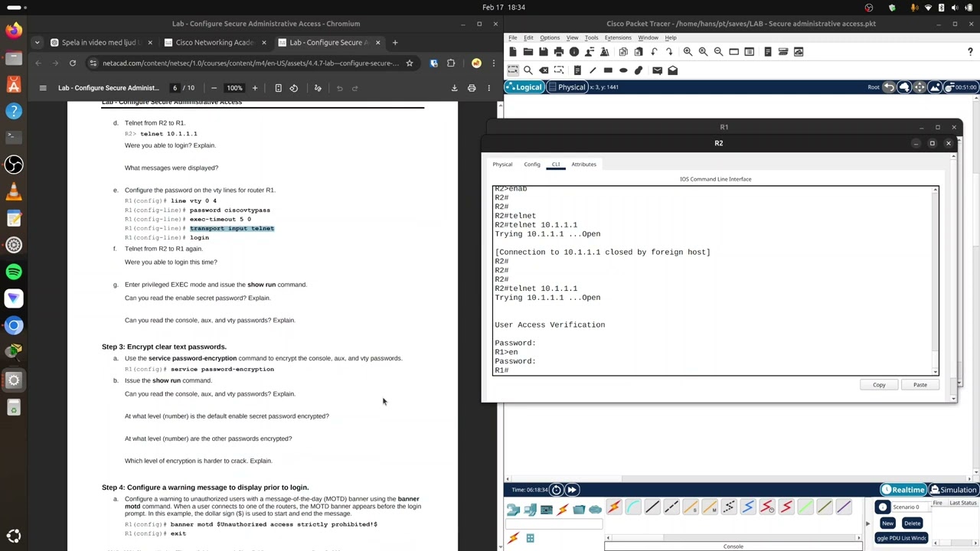Click Console label below connection list
The height and width of the screenshot is (551, 980).
(x=733, y=546)
